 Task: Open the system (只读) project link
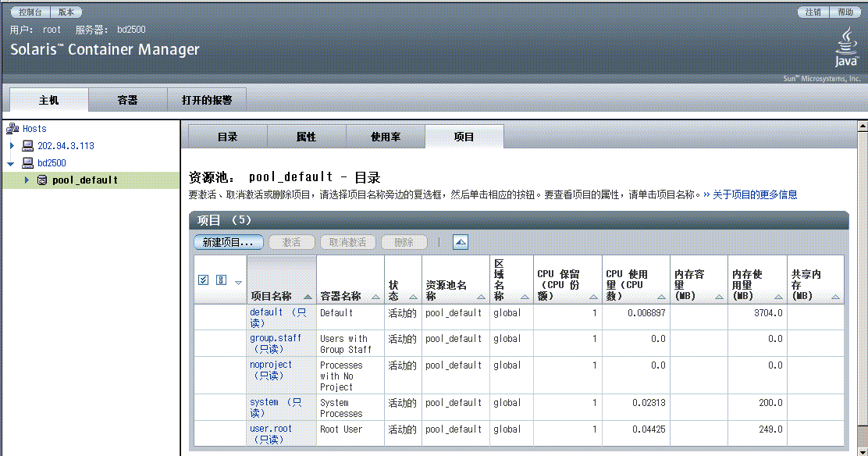(x=276, y=408)
